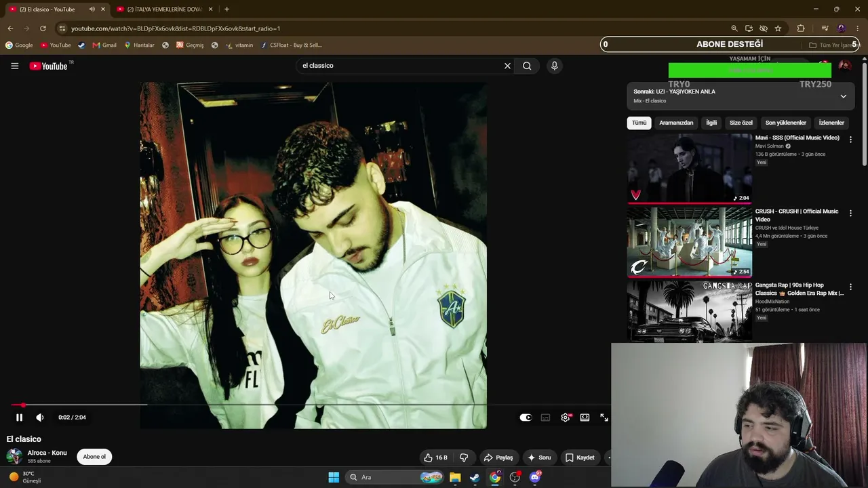The height and width of the screenshot is (488, 868).
Task: Open Steam from the taskbar
Action: (475, 477)
